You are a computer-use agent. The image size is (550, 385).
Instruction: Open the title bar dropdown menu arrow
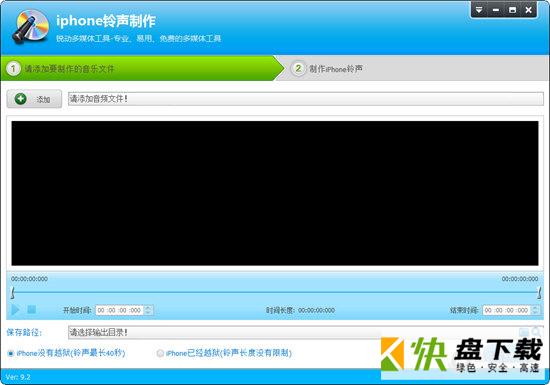point(479,10)
